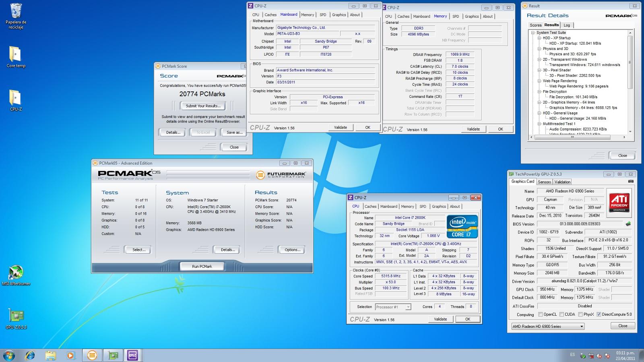Open the Papelera de reciclaje desktop icon

[16, 16]
